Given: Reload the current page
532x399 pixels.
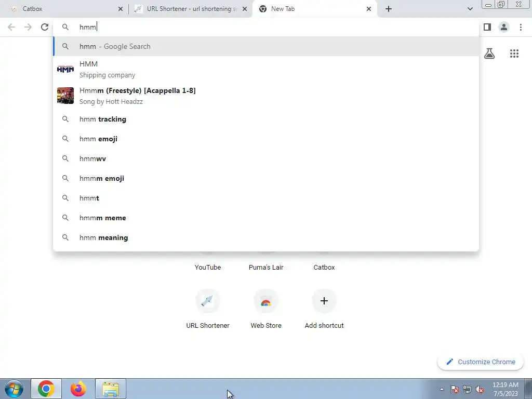Looking at the screenshot, I should 45,27.
